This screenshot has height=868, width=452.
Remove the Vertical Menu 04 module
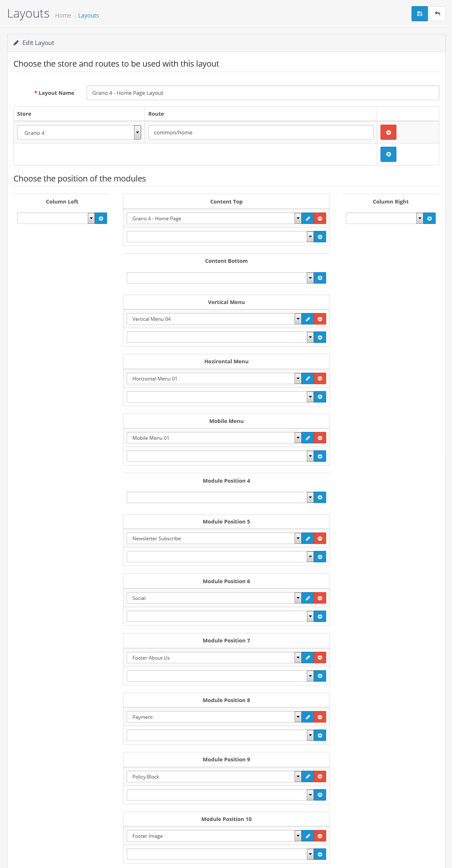[320, 319]
